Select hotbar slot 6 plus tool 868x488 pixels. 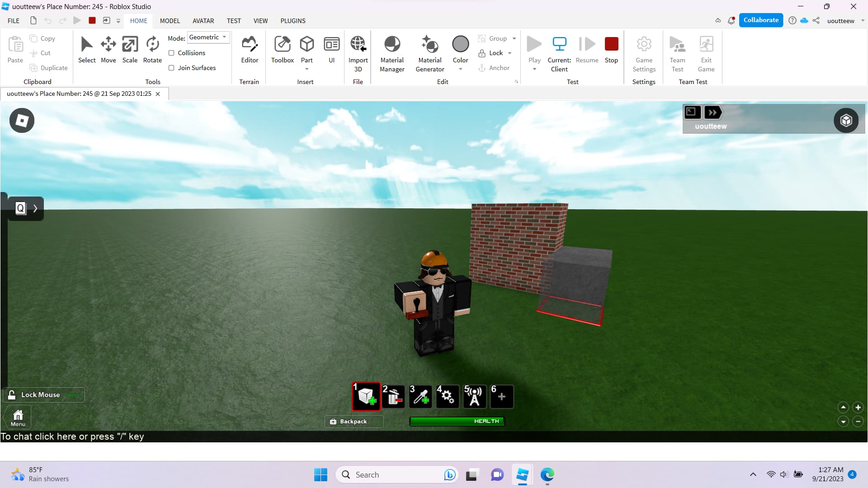(502, 397)
